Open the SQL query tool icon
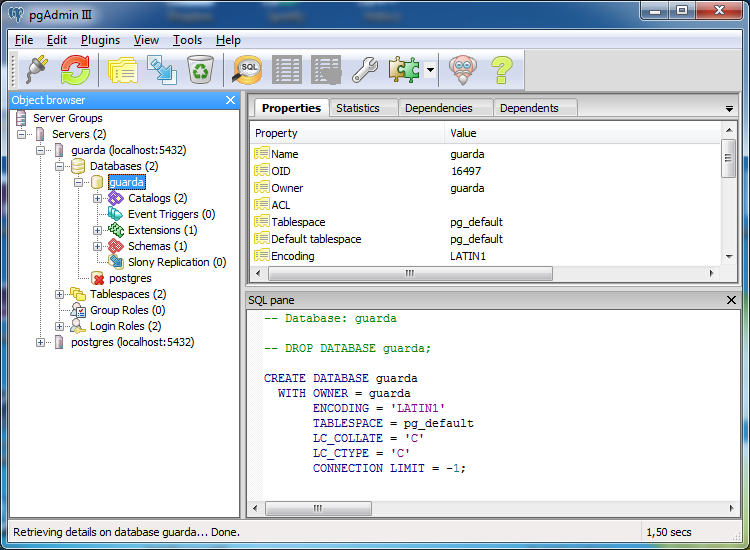Screen dimensions: 750x550 coord(247,70)
